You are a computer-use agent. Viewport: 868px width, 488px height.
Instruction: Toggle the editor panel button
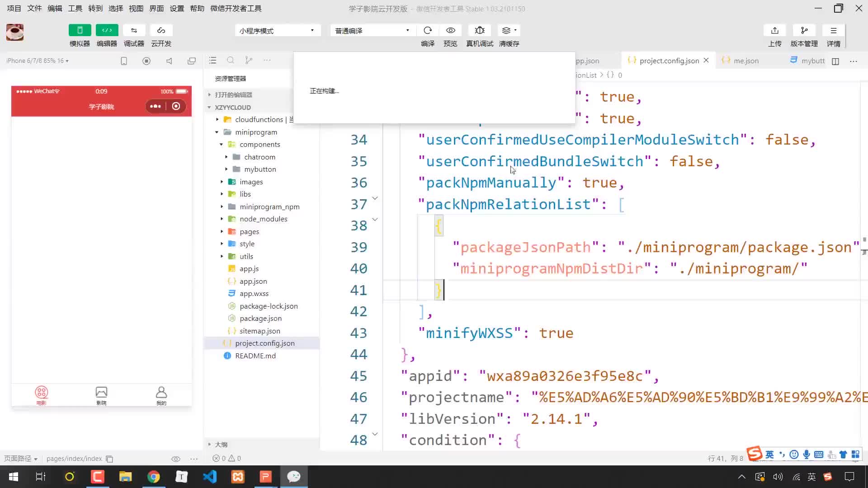point(107,30)
